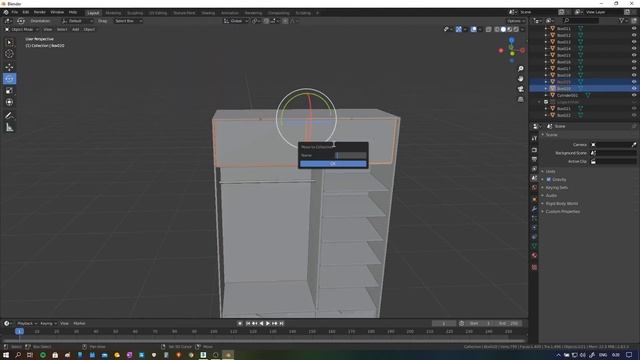Open the Output properties tab
Viewport: 640px width, 360px height.
[x=534, y=159]
